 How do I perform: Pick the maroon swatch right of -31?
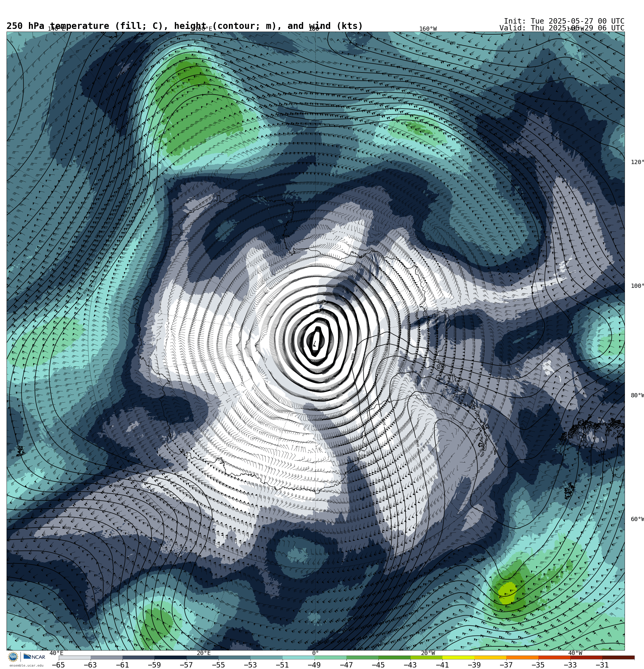coord(618,657)
